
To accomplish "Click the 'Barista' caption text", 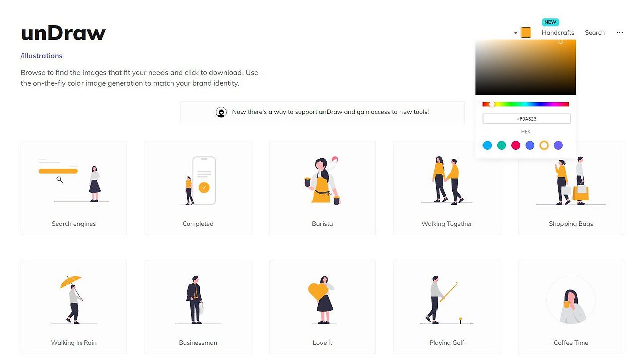I will point(323,224).
